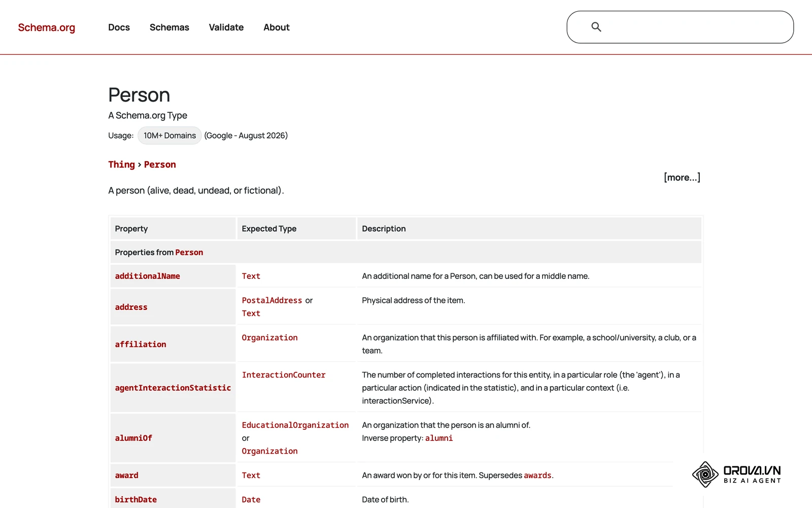This screenshot has height=508, width=812.
Task: Follow the Thing breadcrumb link
Action: point(122,165)
